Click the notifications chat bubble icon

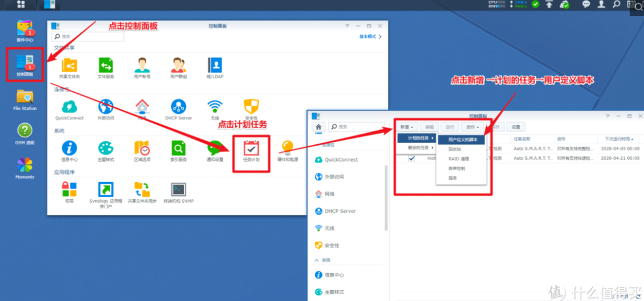coord(586,4)
